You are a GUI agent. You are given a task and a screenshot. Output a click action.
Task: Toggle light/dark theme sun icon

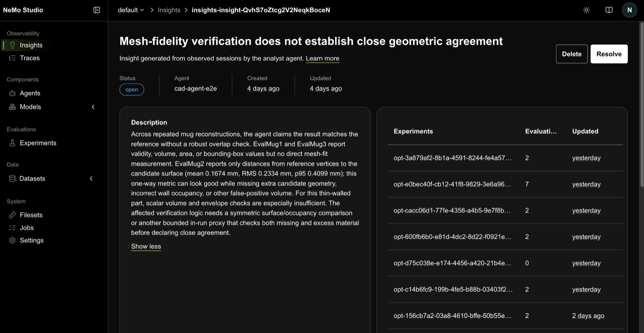point(586,10)
